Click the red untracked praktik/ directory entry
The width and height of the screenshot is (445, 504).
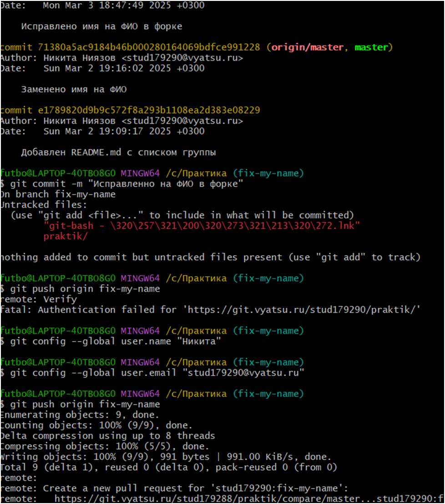pos(66,236)
